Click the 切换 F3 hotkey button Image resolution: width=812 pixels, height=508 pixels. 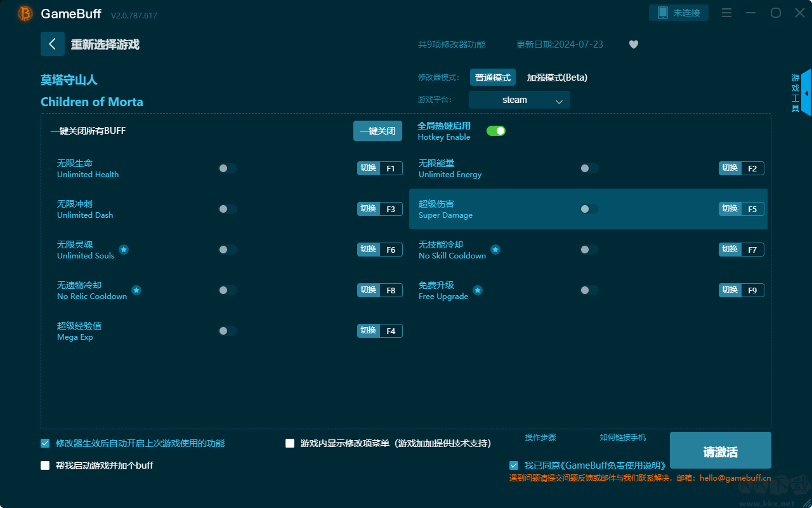pos(380,209)
